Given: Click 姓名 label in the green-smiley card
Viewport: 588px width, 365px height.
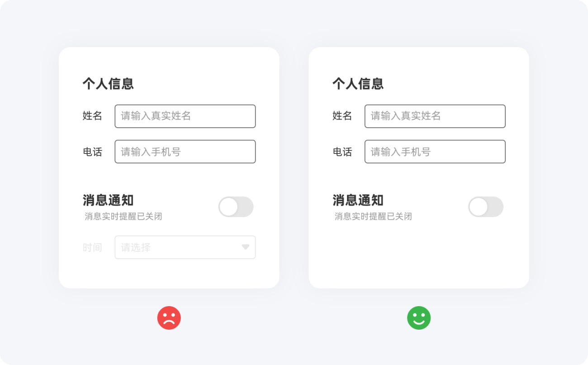Looking at the screenshot, I should (x=342, y=116).
